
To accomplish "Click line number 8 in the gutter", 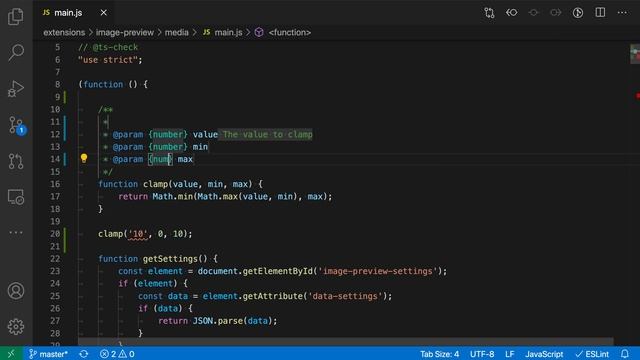I will pos(57,84).
